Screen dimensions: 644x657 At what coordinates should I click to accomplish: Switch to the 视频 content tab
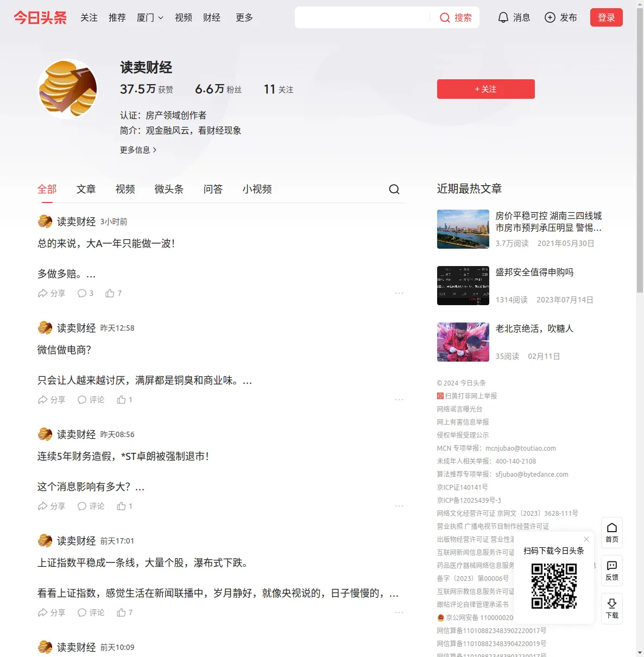pyautogui.click(x=125, y=189)
